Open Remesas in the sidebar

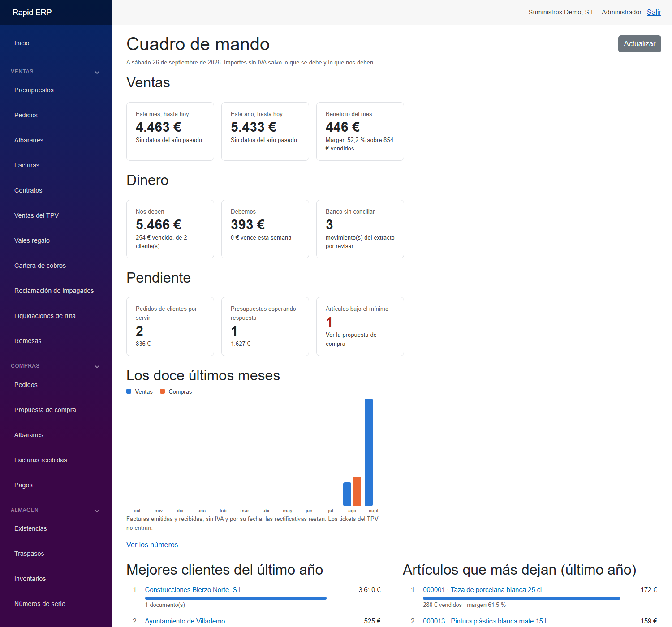(x=28, y=341)
